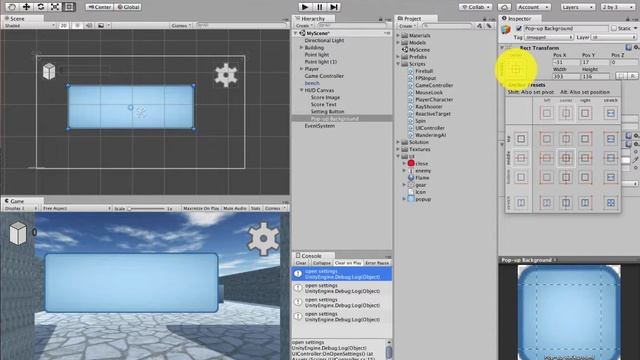
Task: Choose top-right anchor preset
Action: [x=585, y=139]
